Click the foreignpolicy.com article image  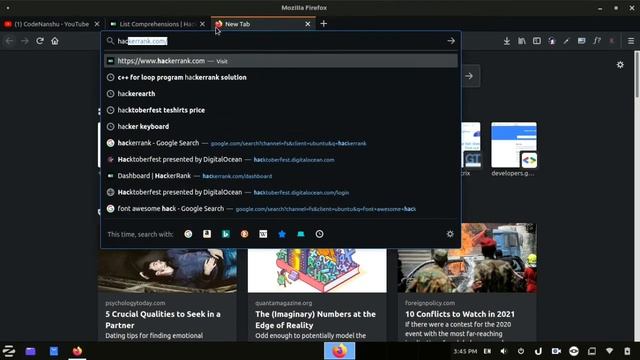pyautogui.click(x=467, y=258)
